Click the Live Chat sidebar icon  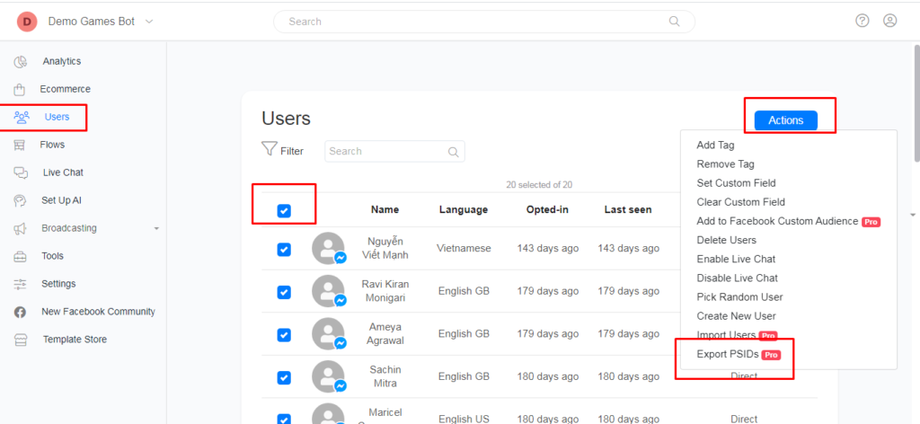[20, 173]
